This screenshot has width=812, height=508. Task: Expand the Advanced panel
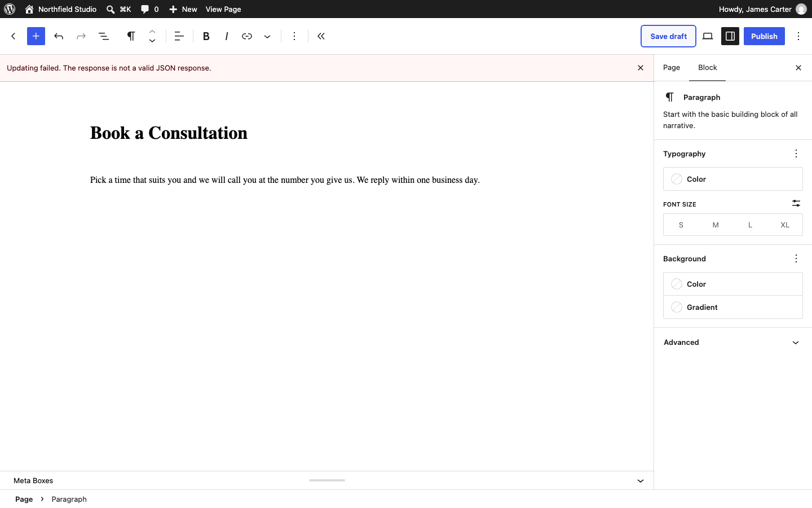pos(733,343)
